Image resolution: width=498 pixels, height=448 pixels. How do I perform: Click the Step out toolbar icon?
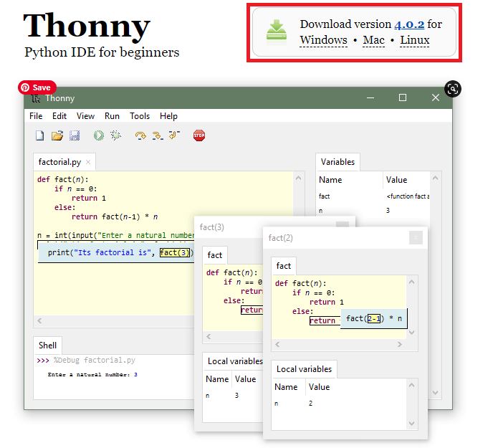174,135
